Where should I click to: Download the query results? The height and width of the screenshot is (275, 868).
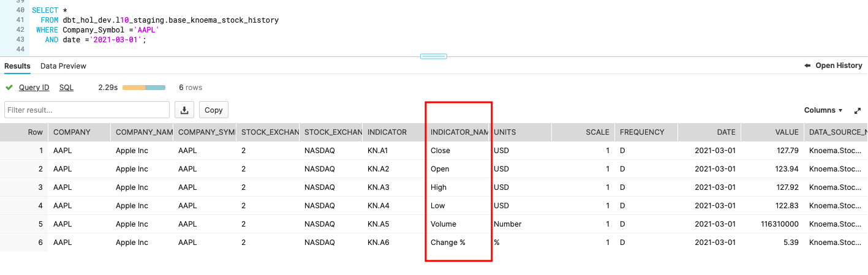pyautogui.click(x=184, y=110)
